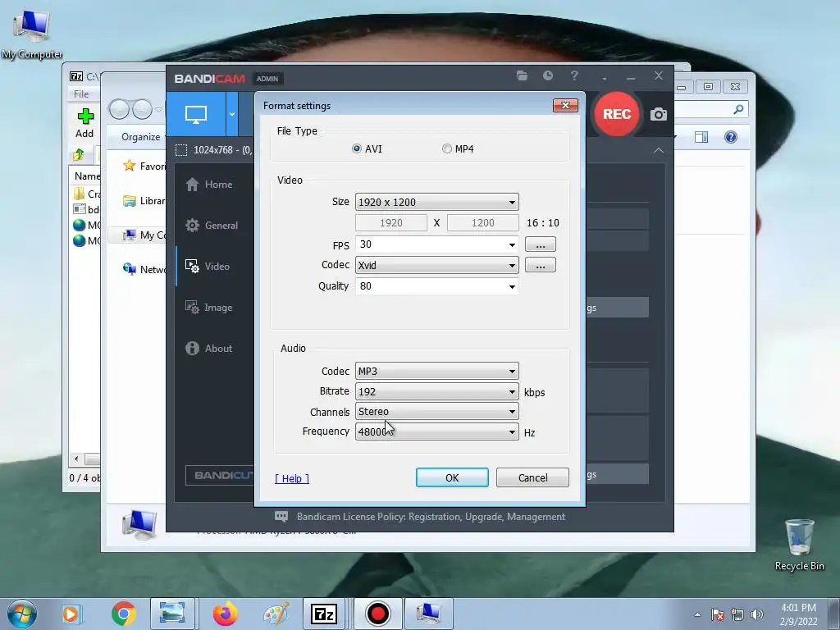The image size is (840, 630).
Task: Open the FPS dropdown showing 30
Action: pos(436,244)
